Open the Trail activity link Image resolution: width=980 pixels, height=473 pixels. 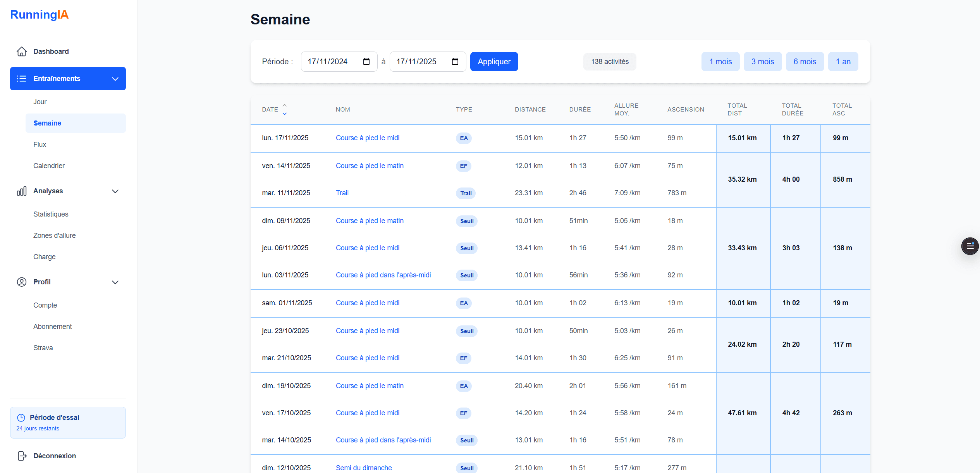point(342,193)
